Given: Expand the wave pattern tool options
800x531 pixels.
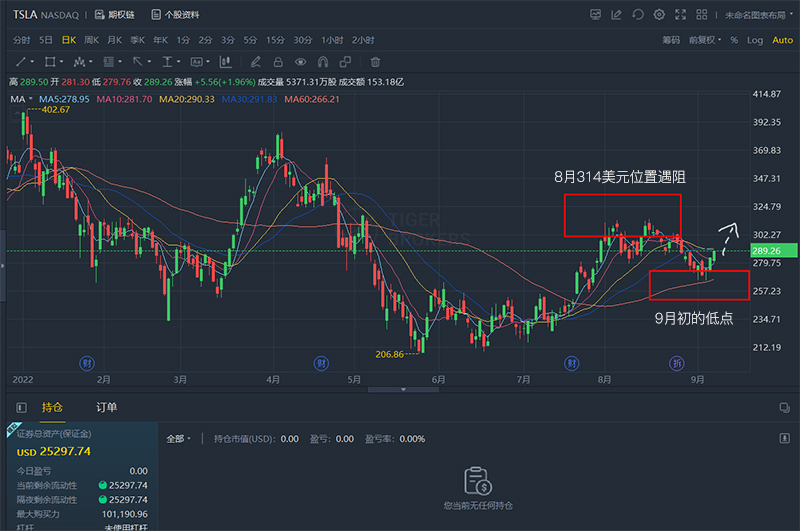Looking at the screenshot, I should click(x=91, y=62).
